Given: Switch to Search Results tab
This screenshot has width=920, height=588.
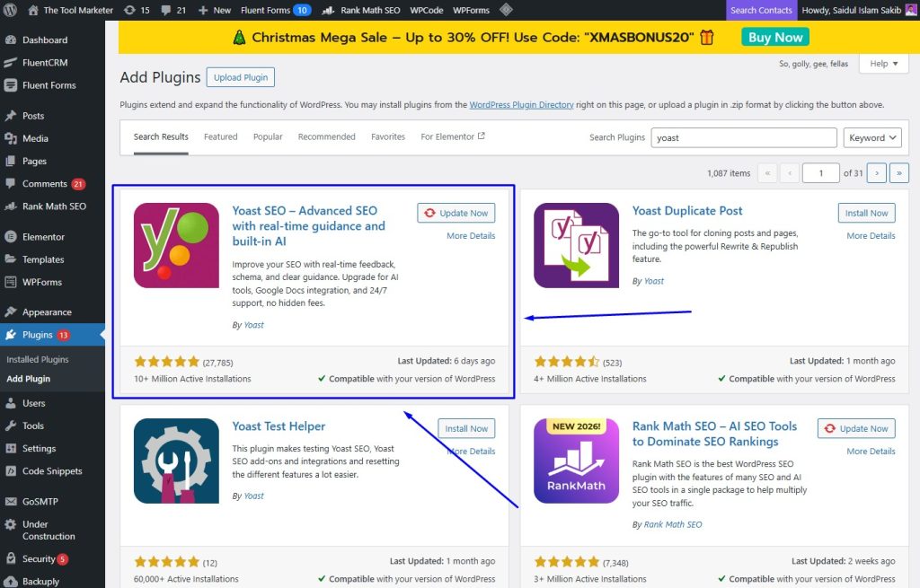Looking at the screenshot, I should (x=161, y=137).
